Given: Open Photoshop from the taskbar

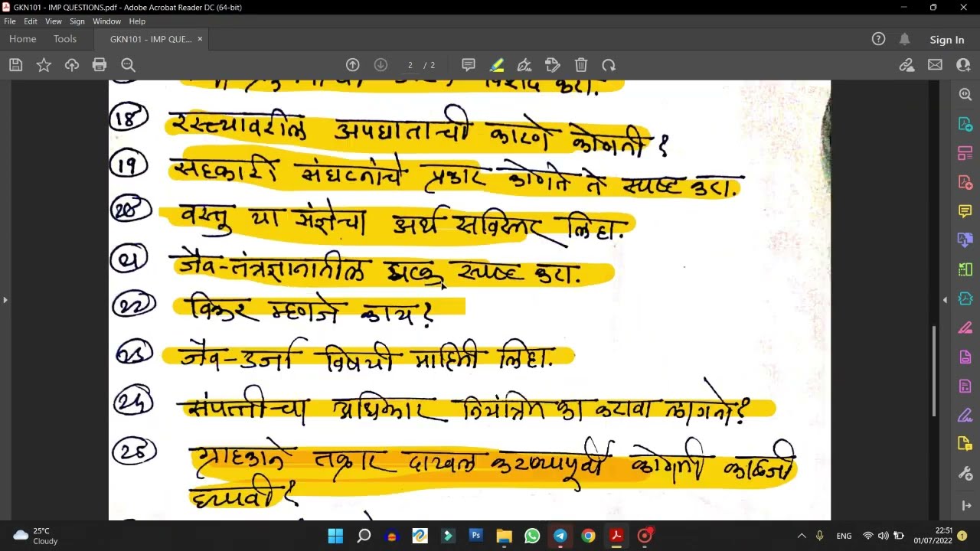Looking at the screenshot, I should click(475, 536).
